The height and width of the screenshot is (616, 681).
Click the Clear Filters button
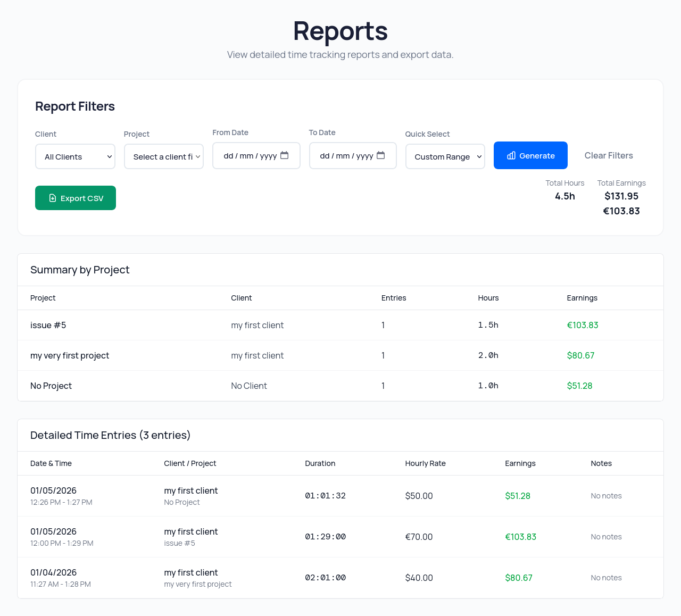(x=609, y=155)
